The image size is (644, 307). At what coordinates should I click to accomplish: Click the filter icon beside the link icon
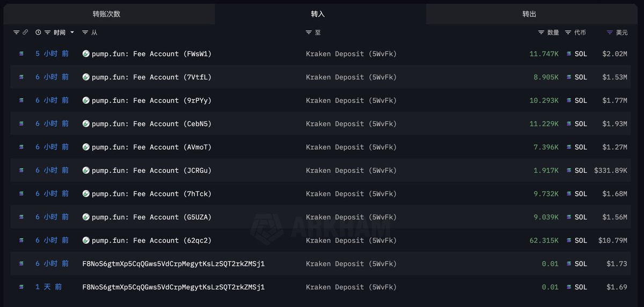point(16,33)
